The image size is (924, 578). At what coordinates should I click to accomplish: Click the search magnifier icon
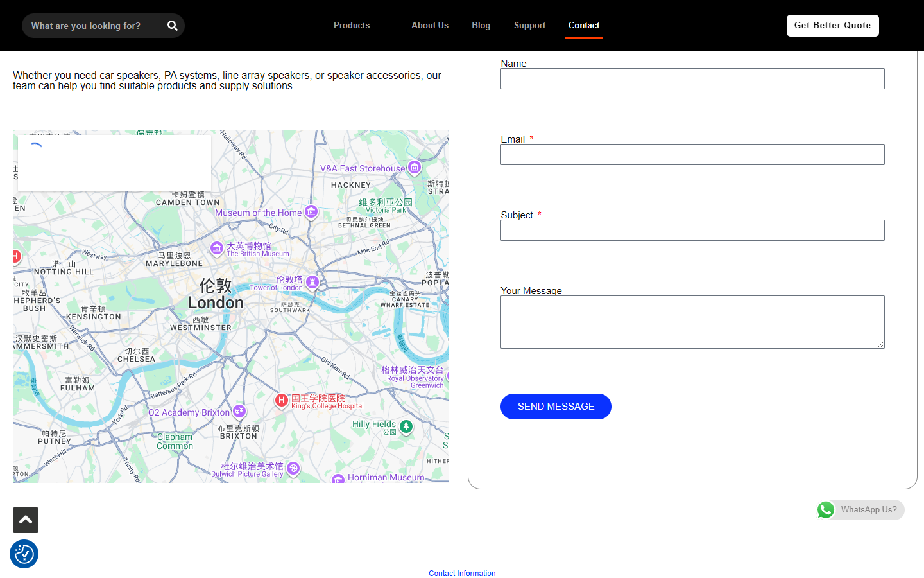[173, 26]
